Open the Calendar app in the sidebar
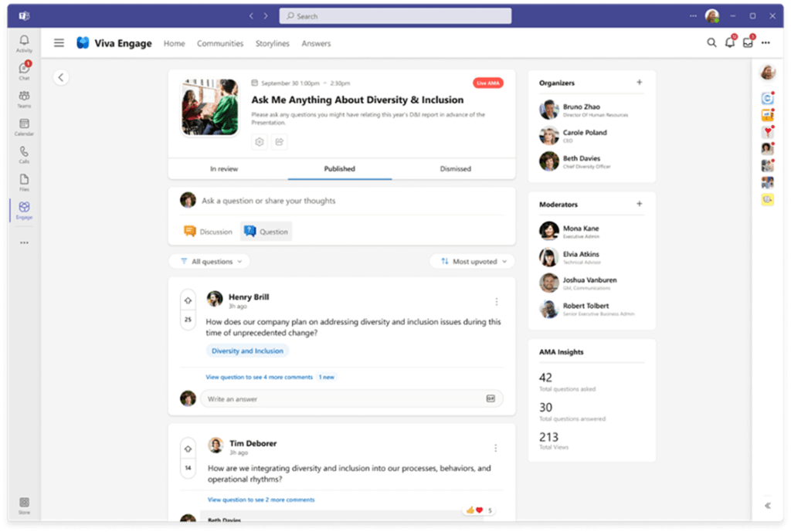The width and height of the screenshot is (791, 532). (24, 127)
